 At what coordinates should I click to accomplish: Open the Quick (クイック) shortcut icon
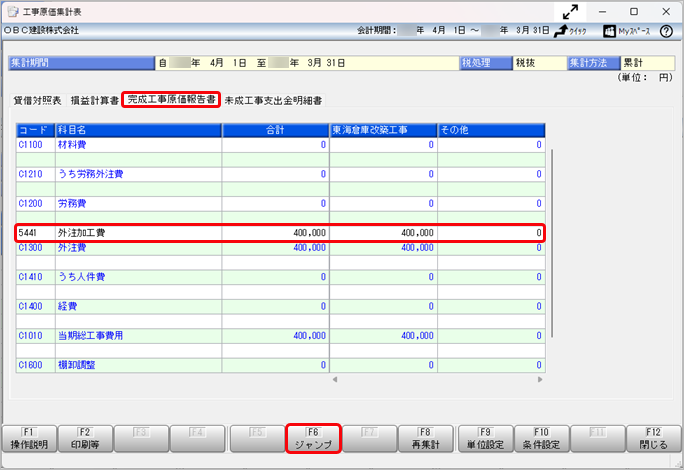pos(570,31)
